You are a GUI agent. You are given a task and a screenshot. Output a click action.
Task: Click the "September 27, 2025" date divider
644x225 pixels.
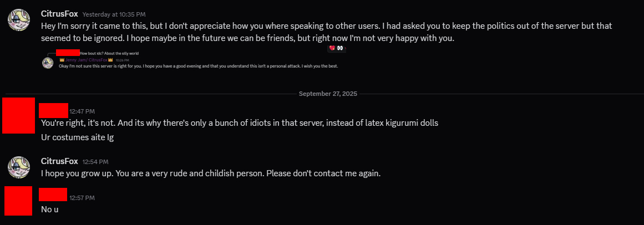[328, 94]
